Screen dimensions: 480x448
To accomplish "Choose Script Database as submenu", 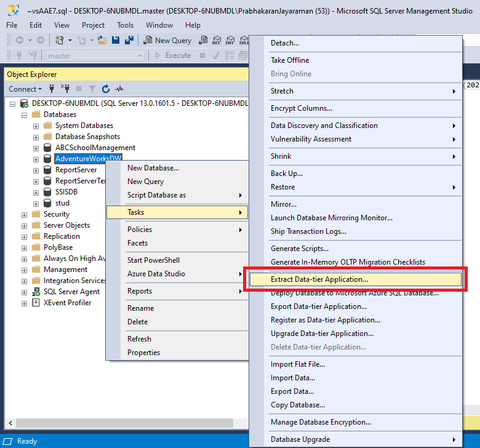I will 177,195.
